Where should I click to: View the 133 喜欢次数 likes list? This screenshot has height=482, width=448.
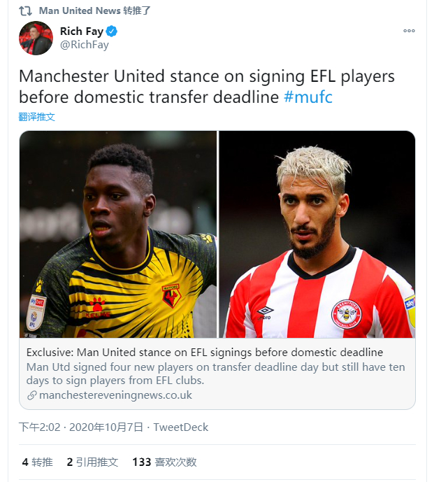[x=164, y=462]
